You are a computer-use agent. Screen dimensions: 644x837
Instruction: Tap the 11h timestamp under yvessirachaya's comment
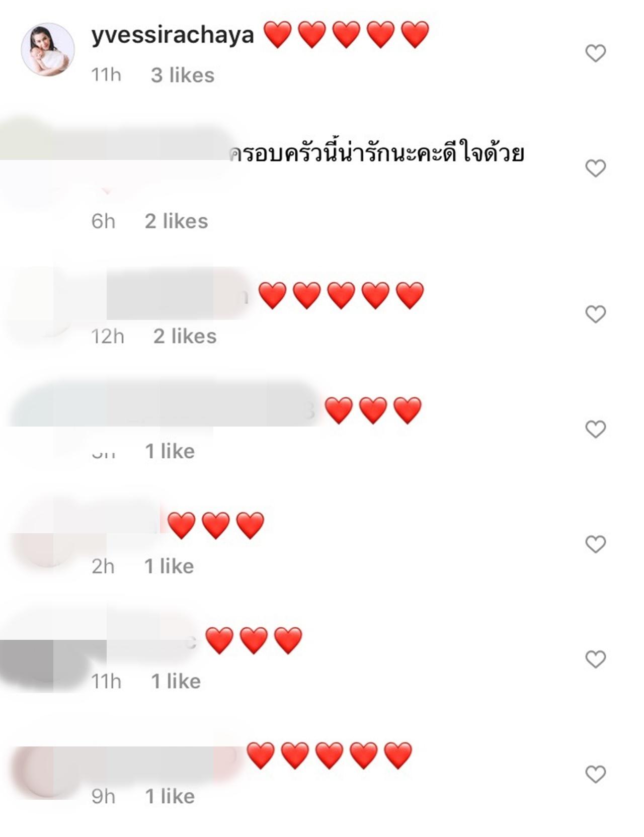coord(106,75)
